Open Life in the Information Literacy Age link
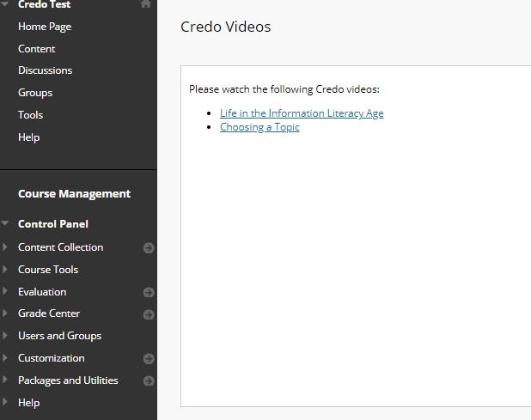Viewport: 531px width, 420px height. point(302,113)
